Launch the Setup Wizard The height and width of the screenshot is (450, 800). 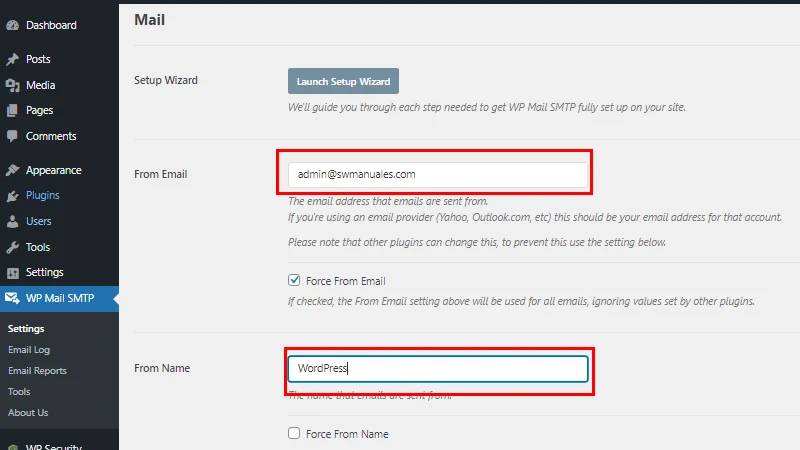click(x=344, y=81)
